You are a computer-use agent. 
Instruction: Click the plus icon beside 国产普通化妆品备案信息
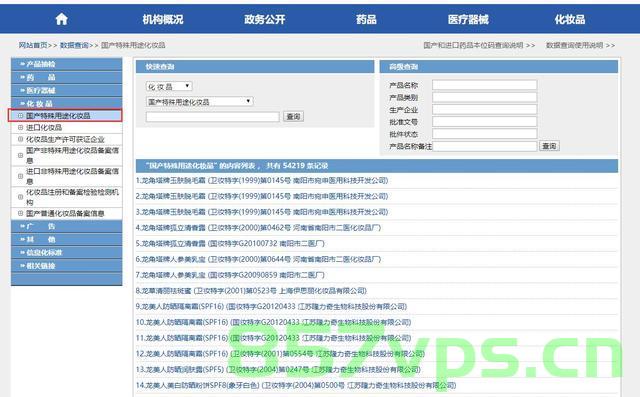tap(20, 213)
